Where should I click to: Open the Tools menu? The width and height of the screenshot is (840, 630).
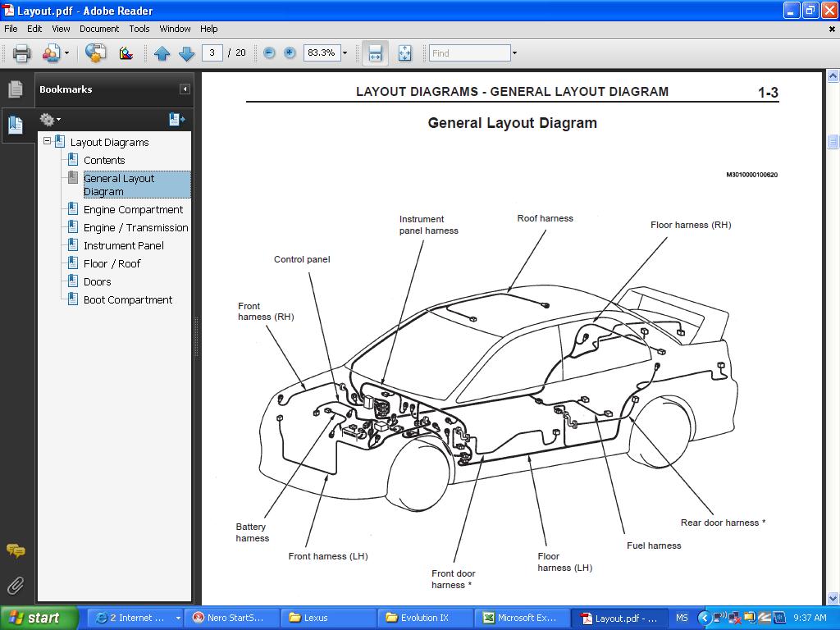(x=139, y=29)
